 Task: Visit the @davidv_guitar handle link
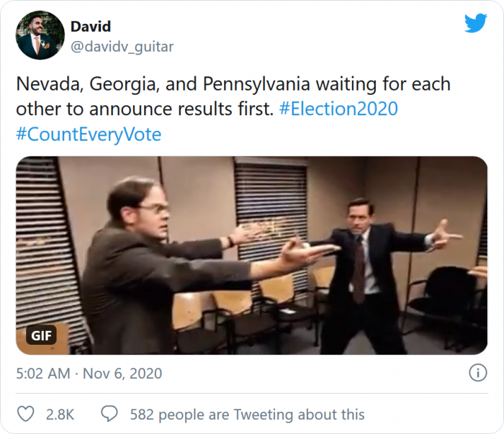[x=122, y=47]
